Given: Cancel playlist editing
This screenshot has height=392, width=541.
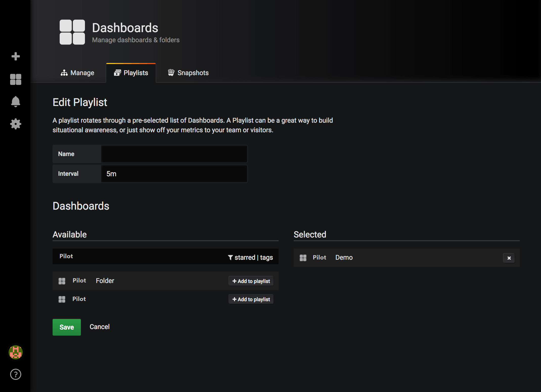Looking at the screenshot, I should [100, 327].
